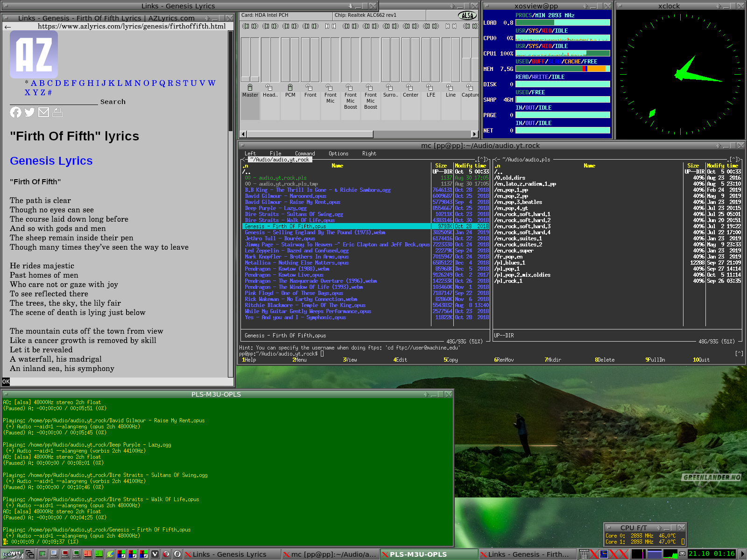Screen dimensions: 747x560
Task: Launch the red monitor taskbar icon
Action: 65,554
